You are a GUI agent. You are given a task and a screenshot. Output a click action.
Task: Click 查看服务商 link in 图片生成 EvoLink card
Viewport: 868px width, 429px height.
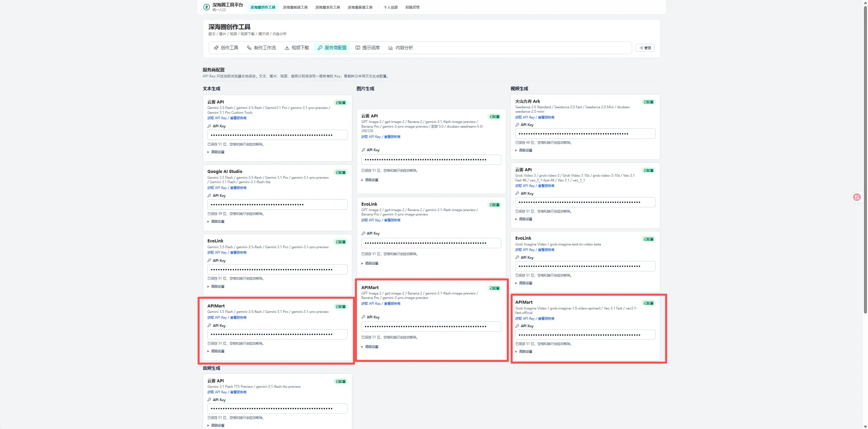click(x=392, y=220)
